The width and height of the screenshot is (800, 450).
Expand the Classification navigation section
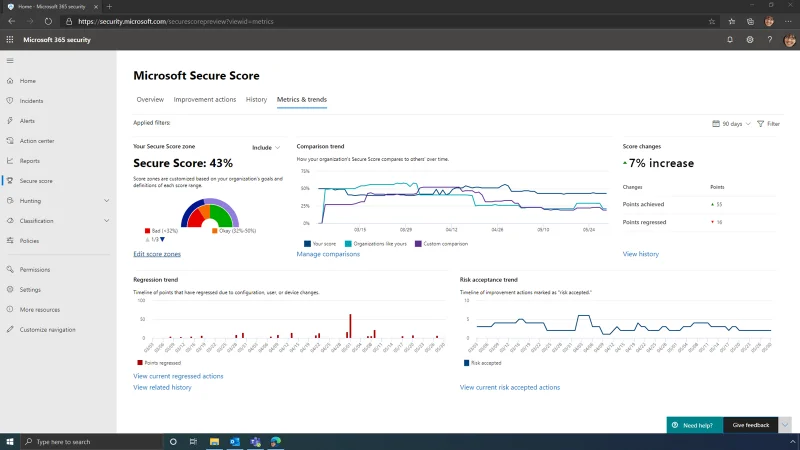[107, 221]
